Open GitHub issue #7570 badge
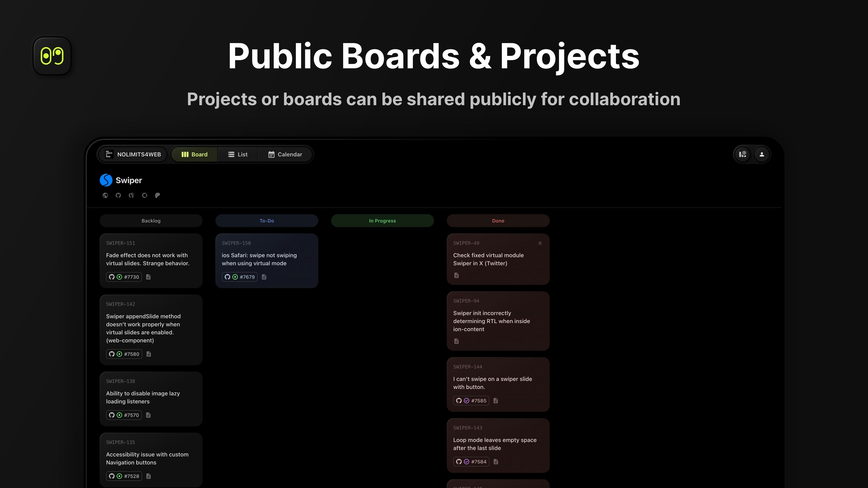Screen dimensions: 868x488 [124, 415]
